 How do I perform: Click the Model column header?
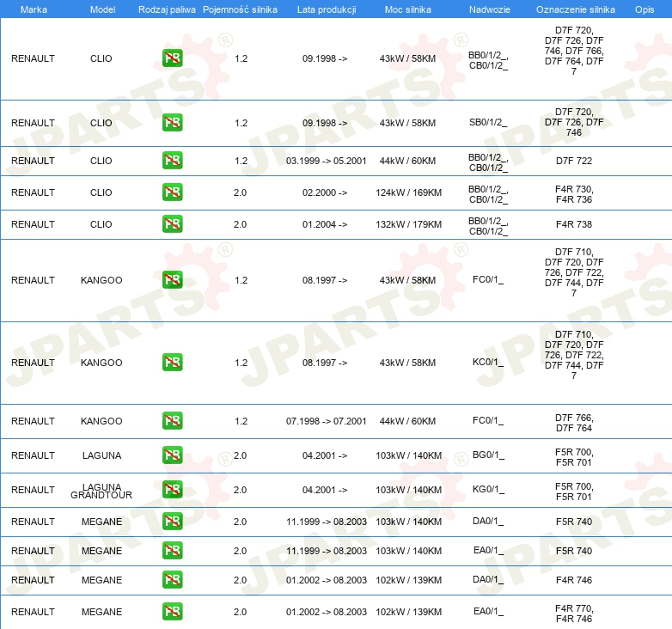pos(101,9)
